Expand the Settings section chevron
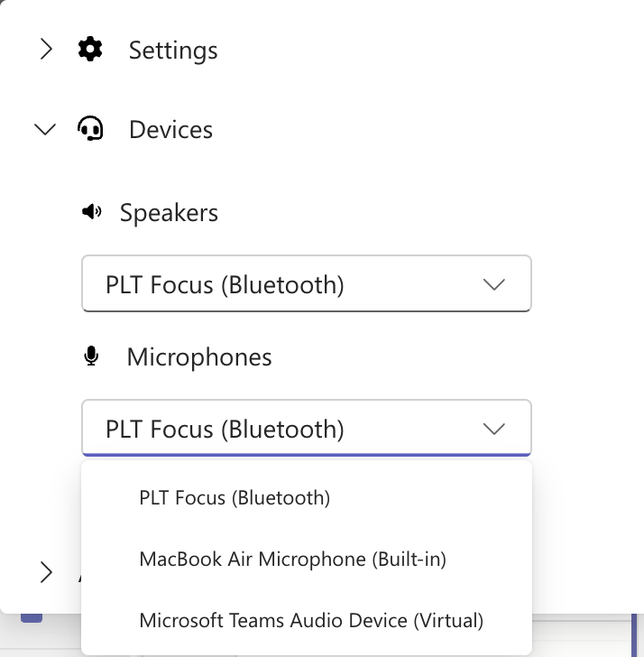Viewport: 644px width, 657px height. pos(46,50)
